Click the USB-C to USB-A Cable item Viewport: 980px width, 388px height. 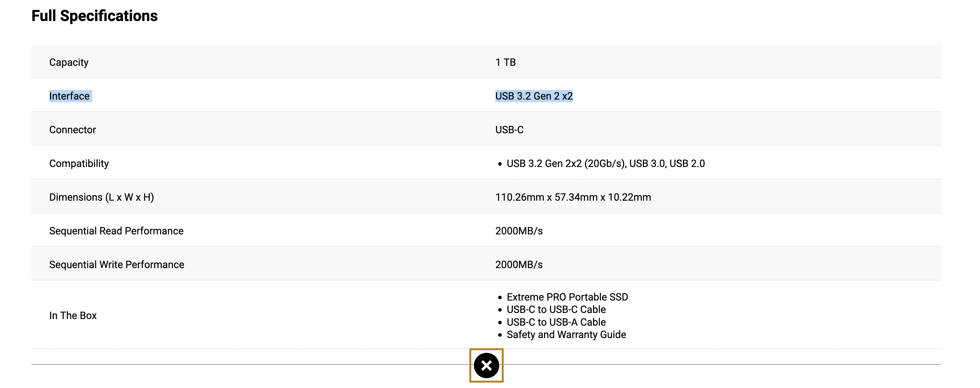556,322
